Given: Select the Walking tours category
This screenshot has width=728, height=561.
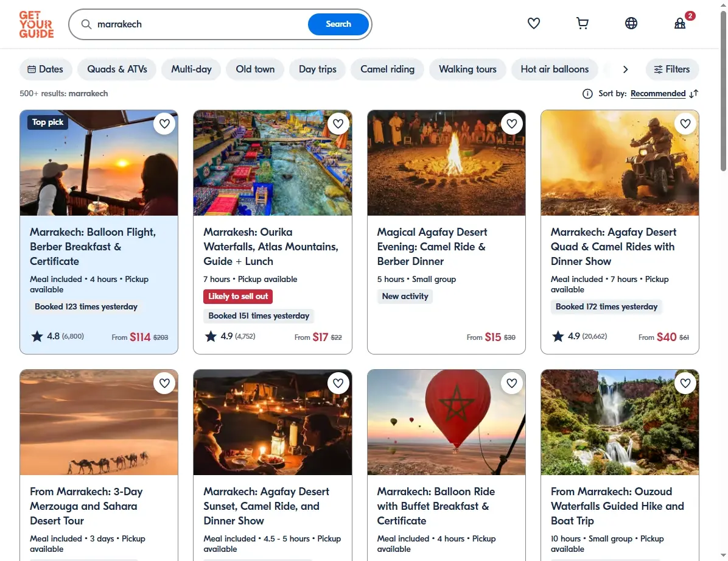Looking at the screenshot, I should point(467,69).
